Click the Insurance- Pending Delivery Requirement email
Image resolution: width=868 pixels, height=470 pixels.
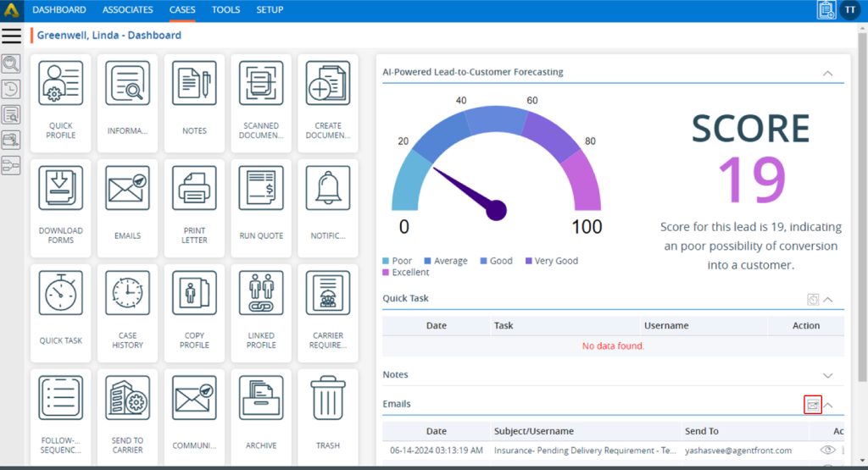click(574, 451)
